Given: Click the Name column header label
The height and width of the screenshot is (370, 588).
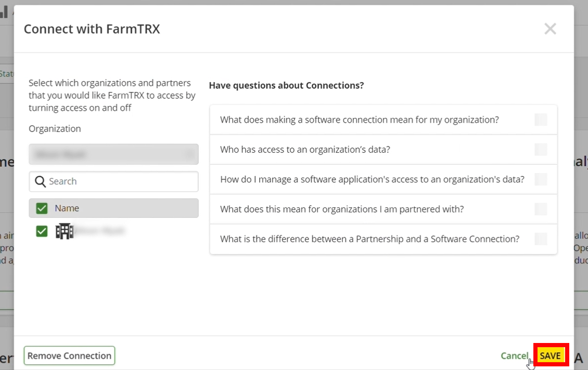Looking at the screenshot, I should pyautogui.click(x=67, y=208).
